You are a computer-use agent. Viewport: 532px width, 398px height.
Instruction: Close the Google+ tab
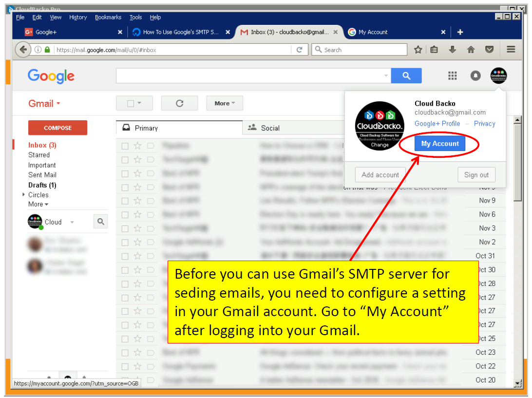click(120, 32)
